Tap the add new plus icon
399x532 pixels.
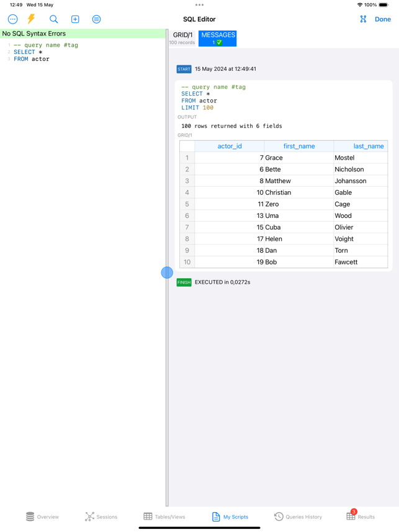tap(75, 19)
